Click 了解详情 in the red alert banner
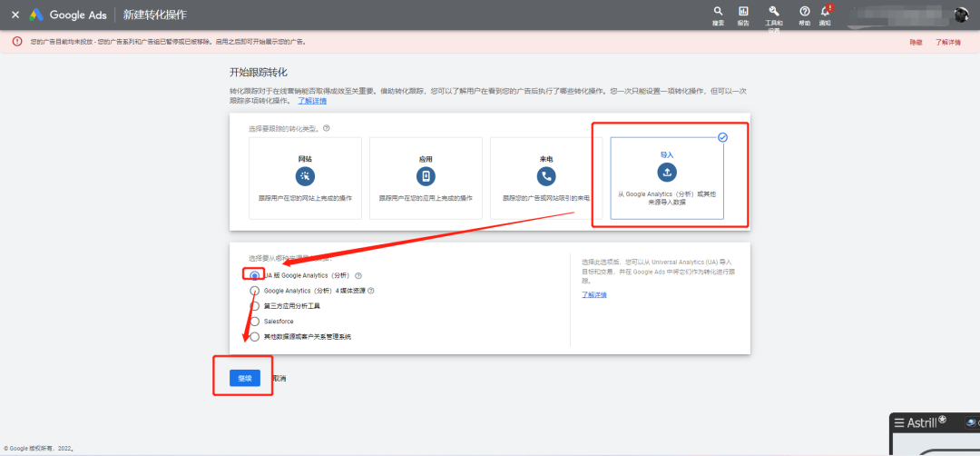Screen dimensions: 980x456 (x=947, y=42)
